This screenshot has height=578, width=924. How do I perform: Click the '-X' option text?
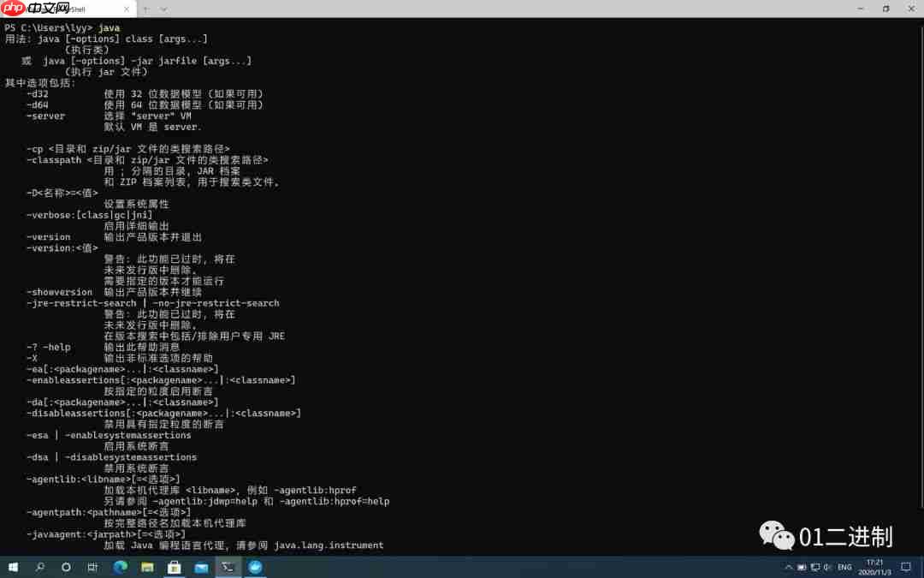coord(32,358)
